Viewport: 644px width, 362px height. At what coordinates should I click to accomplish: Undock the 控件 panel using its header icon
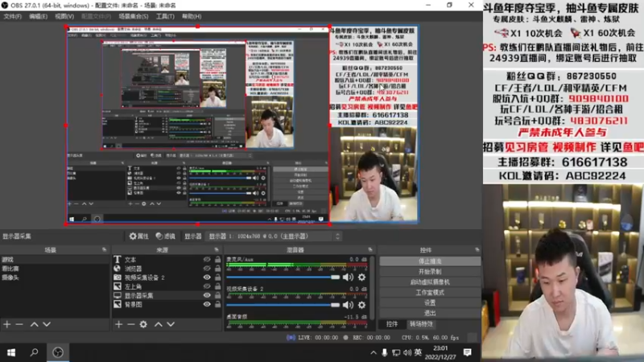click(x=477, y=249)
